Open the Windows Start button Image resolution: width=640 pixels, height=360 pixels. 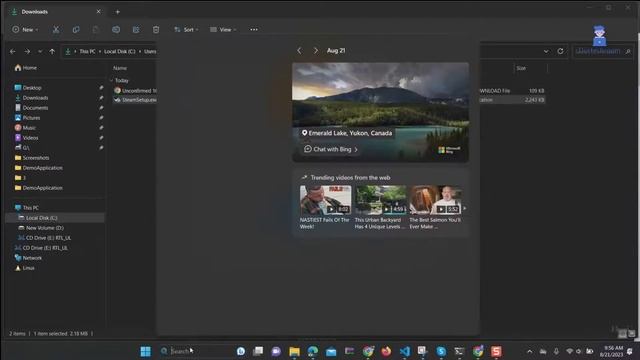coord(145,351)
